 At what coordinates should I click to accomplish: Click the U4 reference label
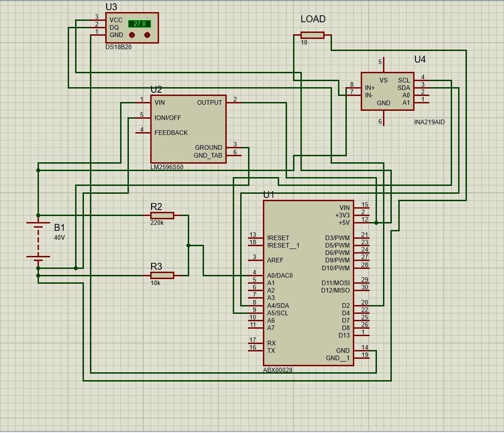pyautogui.click(x=420, y=59)
